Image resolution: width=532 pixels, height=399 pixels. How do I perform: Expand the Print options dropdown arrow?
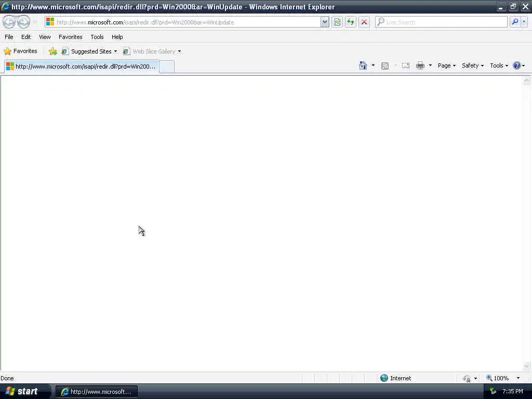pos(430,65)
